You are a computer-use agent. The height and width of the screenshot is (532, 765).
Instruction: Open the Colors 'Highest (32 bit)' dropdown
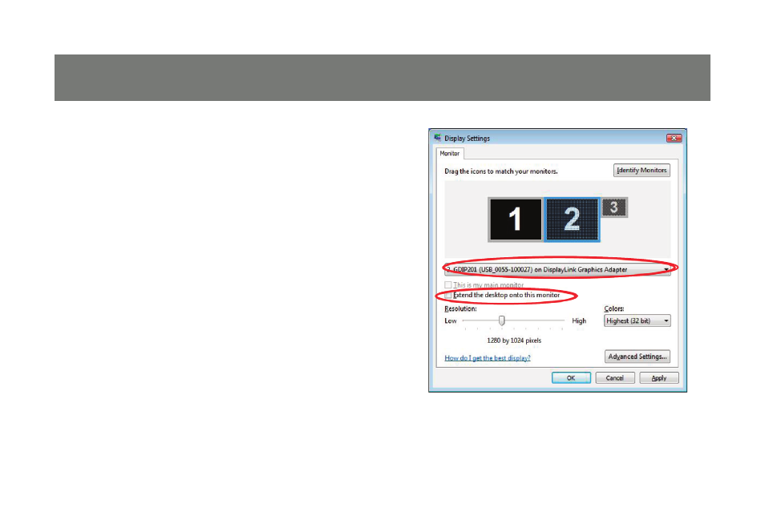pyautogui.click(x=637, y=320)
